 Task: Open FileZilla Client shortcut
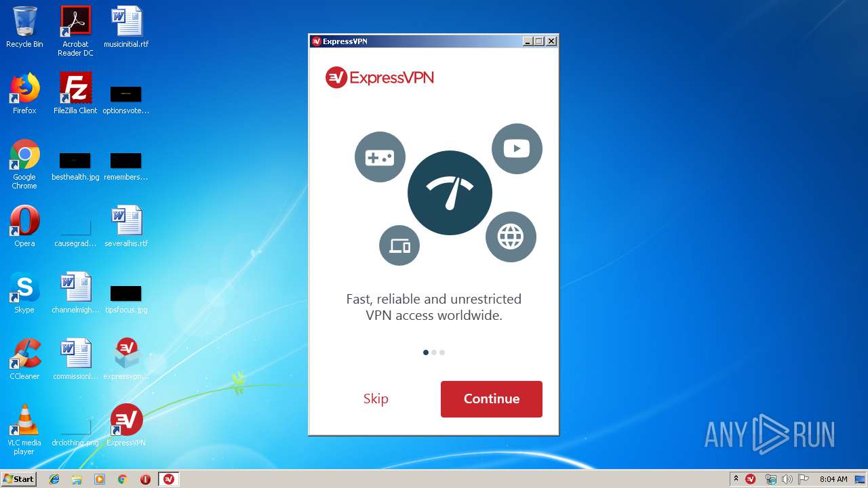pos(75,94)
